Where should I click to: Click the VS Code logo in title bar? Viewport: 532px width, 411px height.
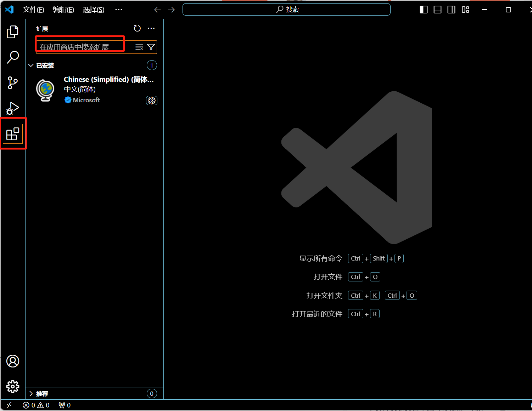10,10
